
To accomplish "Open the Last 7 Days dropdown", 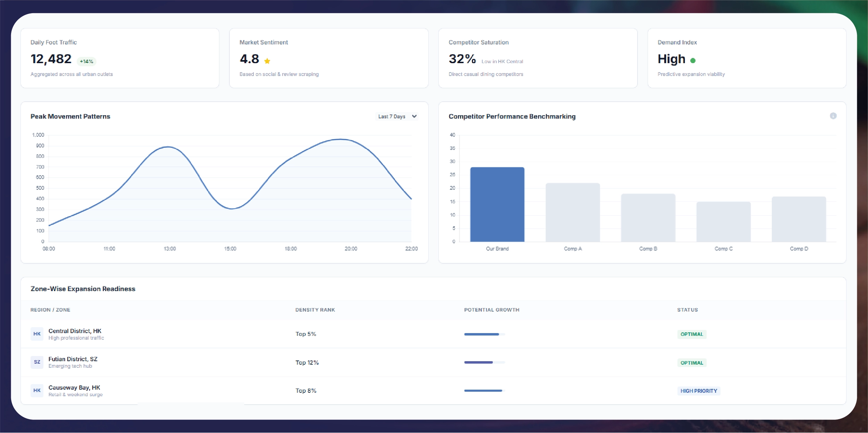I will coord(392,117).
